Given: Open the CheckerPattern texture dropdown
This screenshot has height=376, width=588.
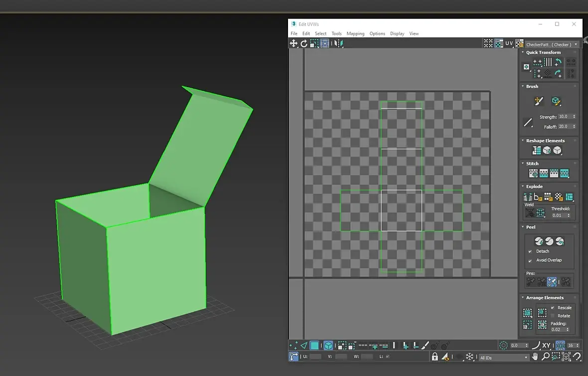Looking at the screenshot, I should coord(552,44).
